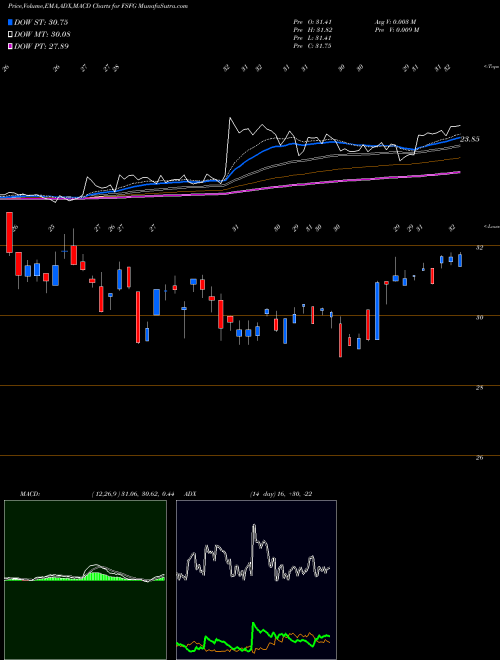Click the MACD (12,26,9) heading
Screen dimensions: 500x660
(97, 494)
